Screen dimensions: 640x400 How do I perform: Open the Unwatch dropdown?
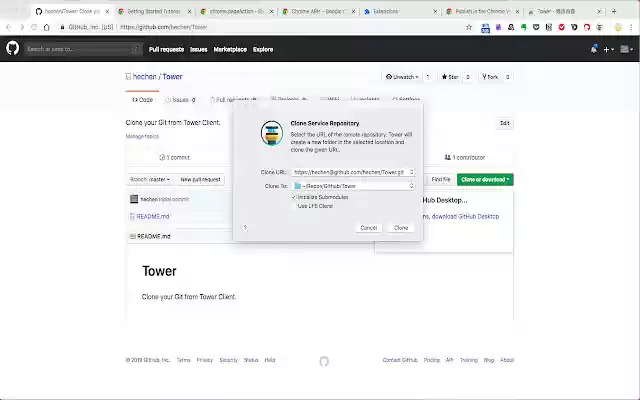tap(402, 77)
